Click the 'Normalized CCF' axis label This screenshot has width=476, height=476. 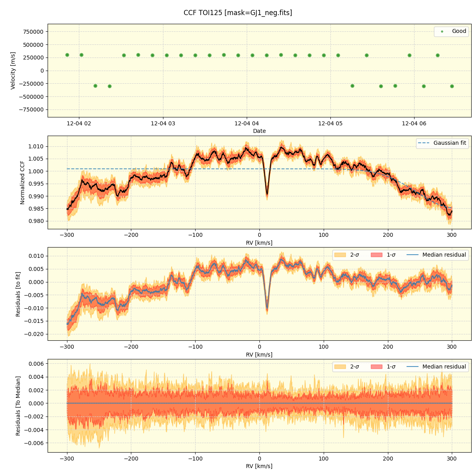[x=23, y=182]
